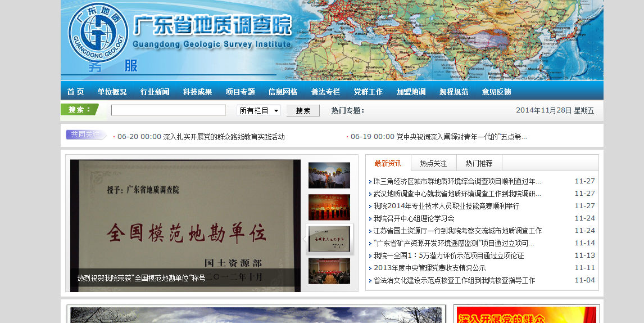
Task: Click the 深入开展党的群众 red banner
Action: 526,315
